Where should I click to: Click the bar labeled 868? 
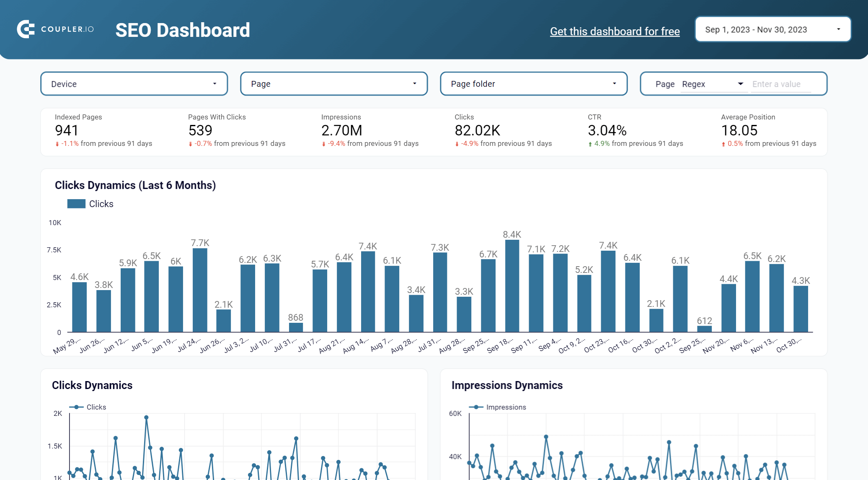(x=296, y=327)
